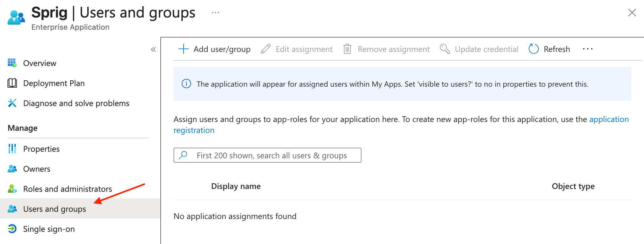This screenshot has height=244, width=644.
Task: Click Edit assignment label
Action: click(304, 49)
